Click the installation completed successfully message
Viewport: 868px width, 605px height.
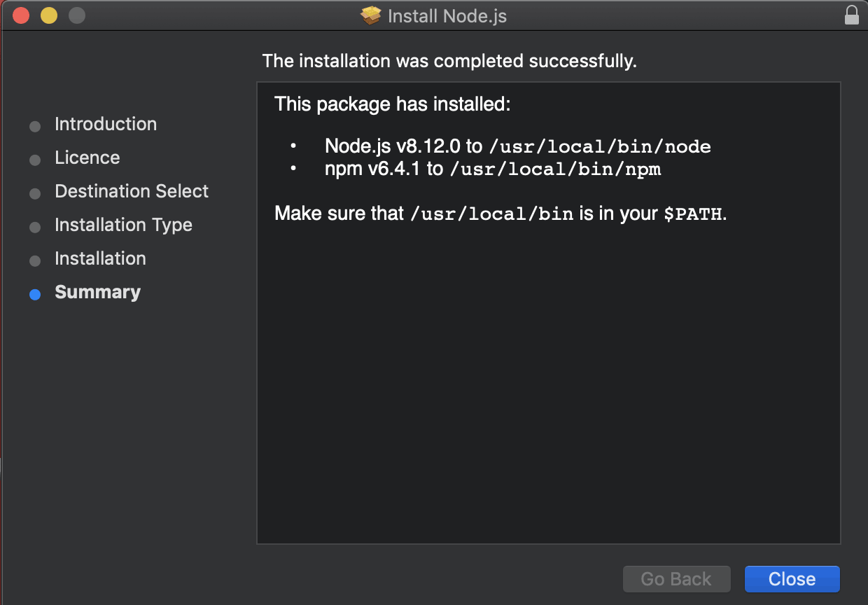pyautogui.click(x=449, y=61)
